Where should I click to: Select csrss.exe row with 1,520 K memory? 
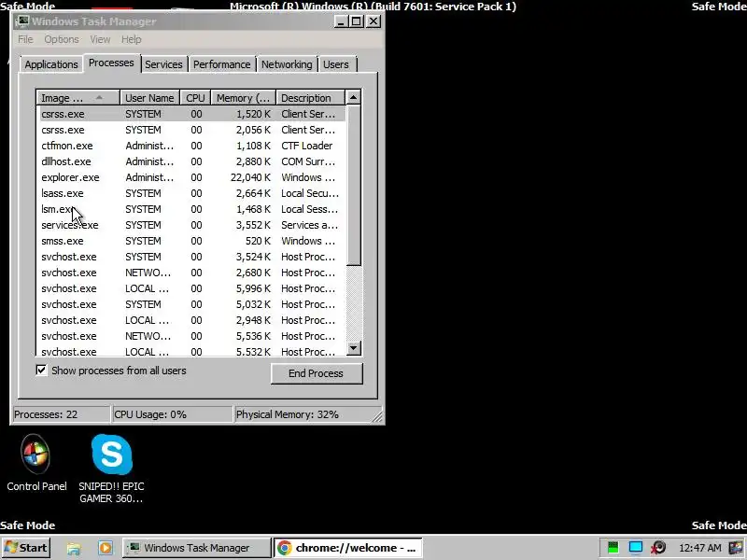[x=191, y=114]
